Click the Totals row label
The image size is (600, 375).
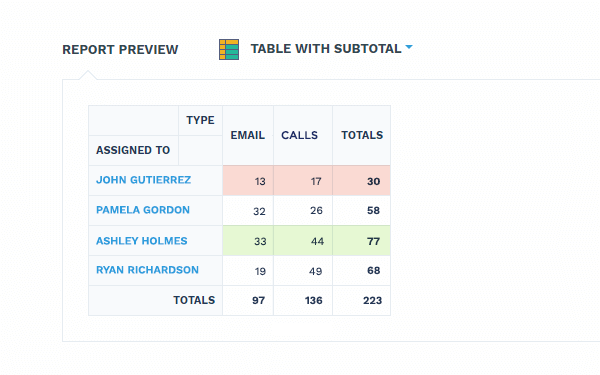coord(194,300)
